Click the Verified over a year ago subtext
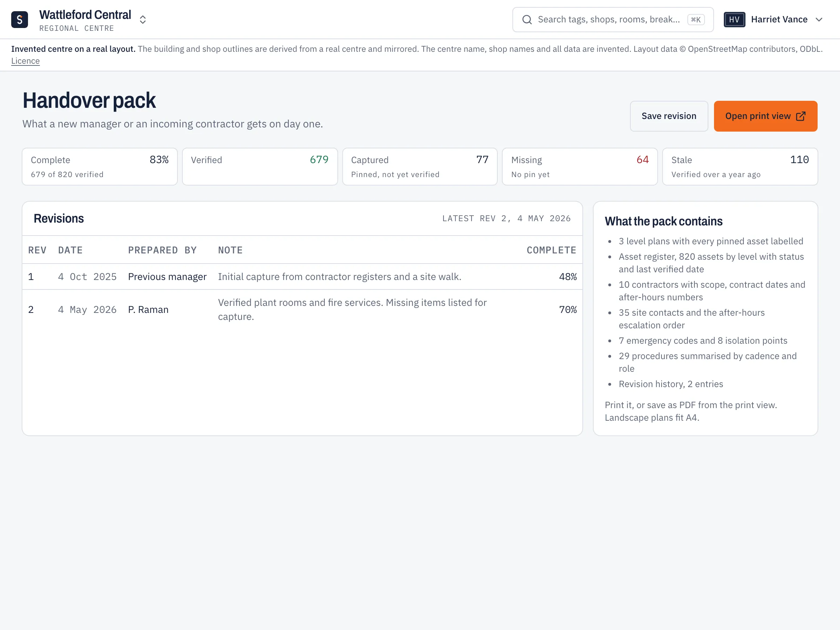Image resolution: width=840 pixels, height=630 pixels. [x=716, y=175]
